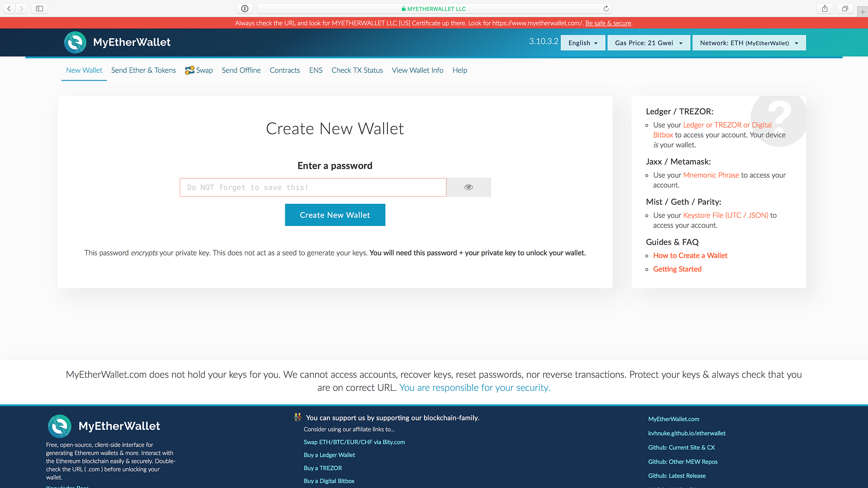Open Github: Current Site & CX link
Screen dimensions: 868x488
click(681, 448)
